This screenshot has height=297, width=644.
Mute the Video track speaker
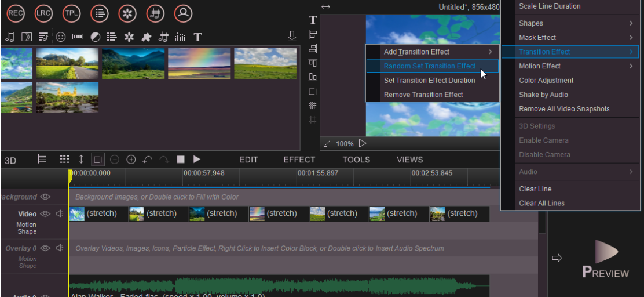[60, 213]
